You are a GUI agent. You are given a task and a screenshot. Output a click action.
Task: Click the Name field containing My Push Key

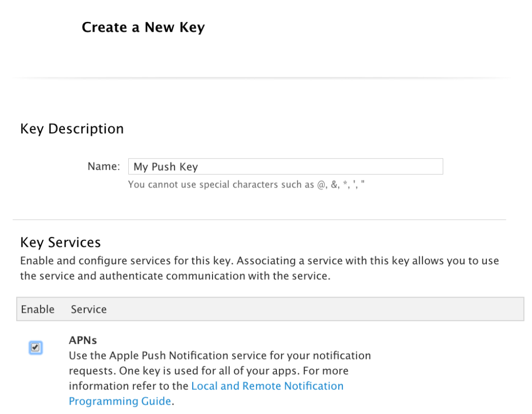tap(285, 167)
